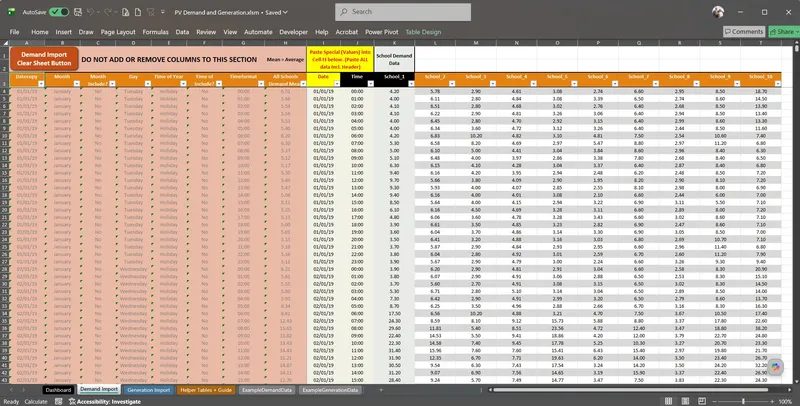Viewport: 800px width, 406px height.
Task: Open the Formulas ribbon tab
Action: click(x=155, y=32)
